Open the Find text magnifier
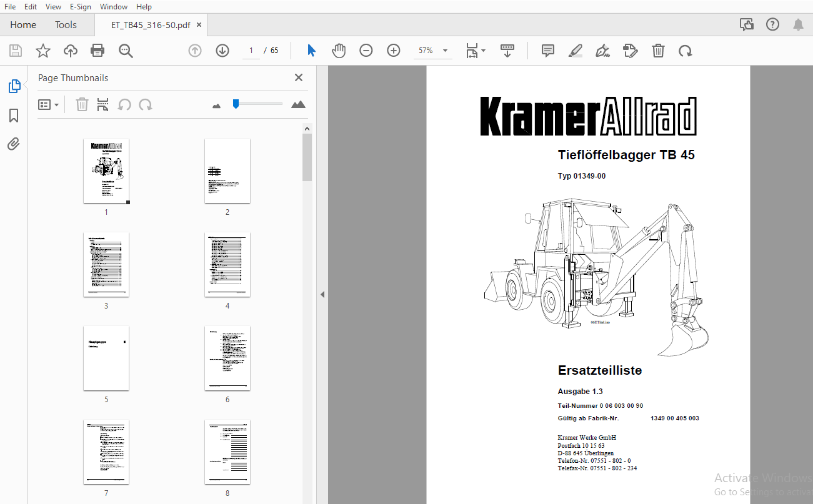Image resolution: width=813 pixels, height=504 pixels. (x=126, y=51)
